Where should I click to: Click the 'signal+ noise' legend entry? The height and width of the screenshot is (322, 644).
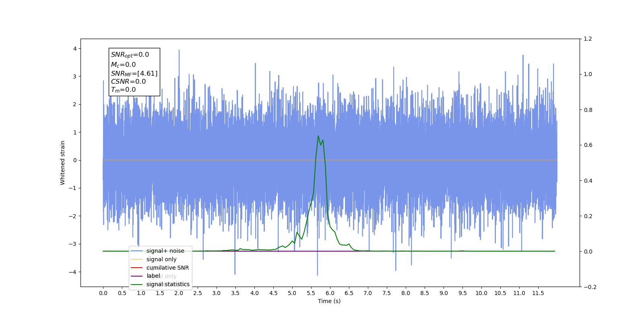pyautogui.click(x=158, y=251)
